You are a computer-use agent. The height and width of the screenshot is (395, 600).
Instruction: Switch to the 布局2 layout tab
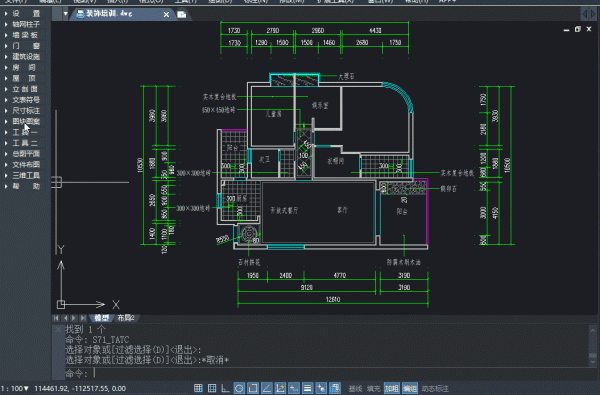coord(126,318)
